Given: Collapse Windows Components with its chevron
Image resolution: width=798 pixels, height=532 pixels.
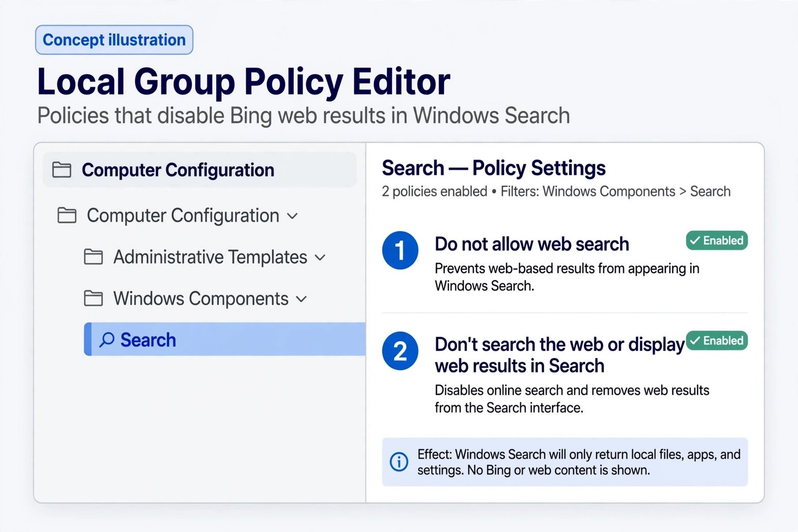Looking at the screenshot, I should (301, 299).
